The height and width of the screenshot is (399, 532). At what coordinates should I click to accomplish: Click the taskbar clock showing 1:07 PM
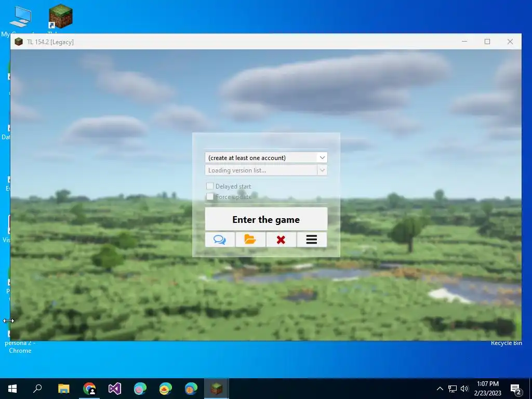487,389
